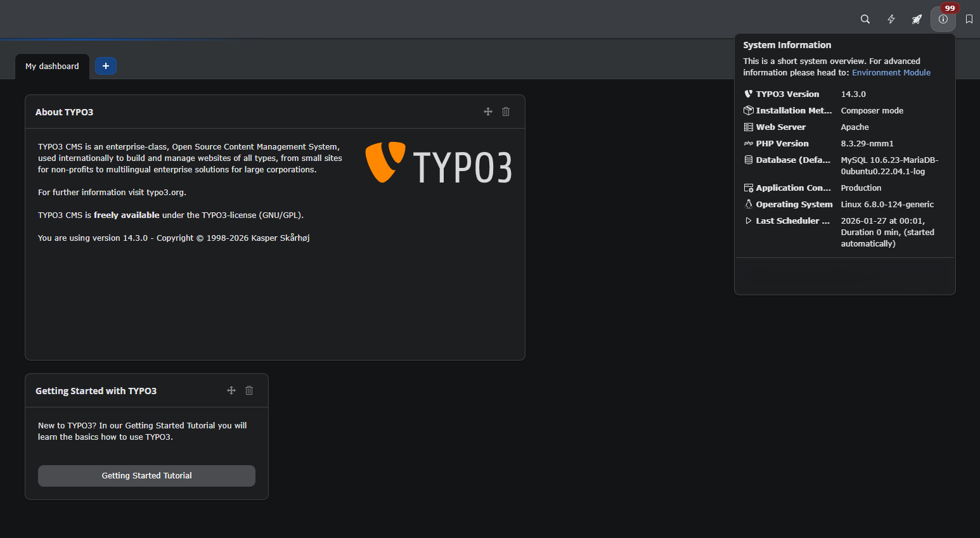Click the 99 notification badge
The width and height of the screenshot is (980, 538).
coord(950,8)
